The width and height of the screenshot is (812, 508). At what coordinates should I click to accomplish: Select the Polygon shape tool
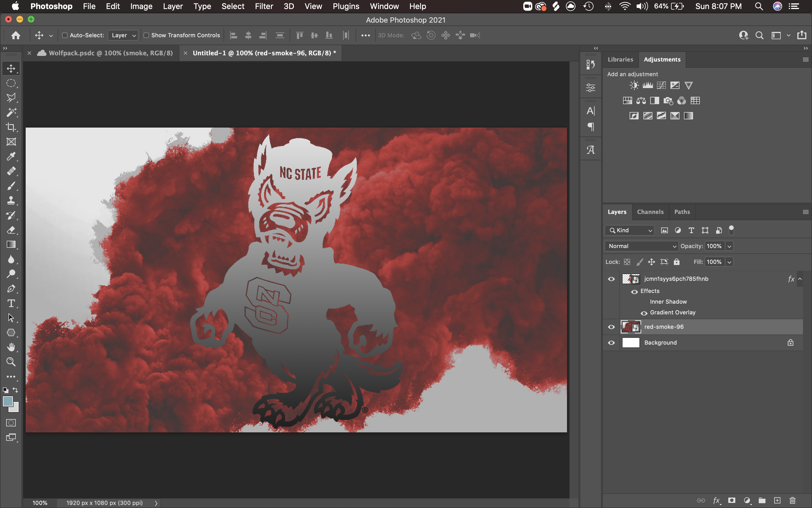coord(11,333)
